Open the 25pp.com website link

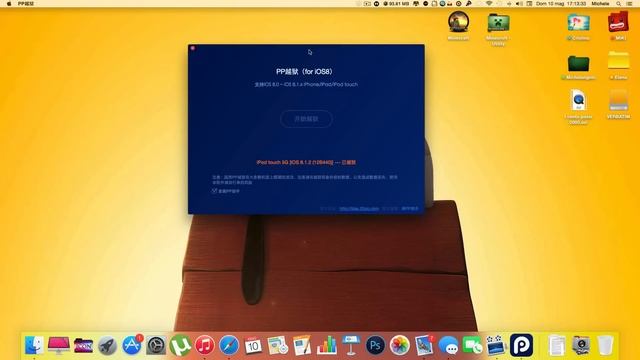pos(359,209)
